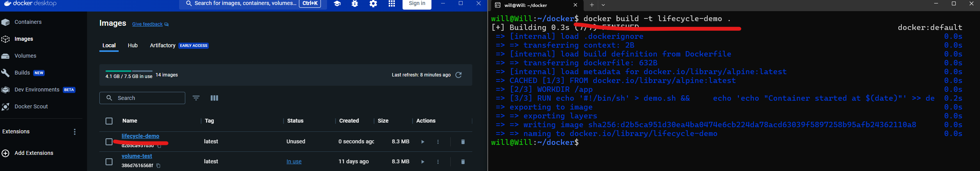Run the volume-test image
The width and height of the screenshot is (980, 171).
click(423, 162)
